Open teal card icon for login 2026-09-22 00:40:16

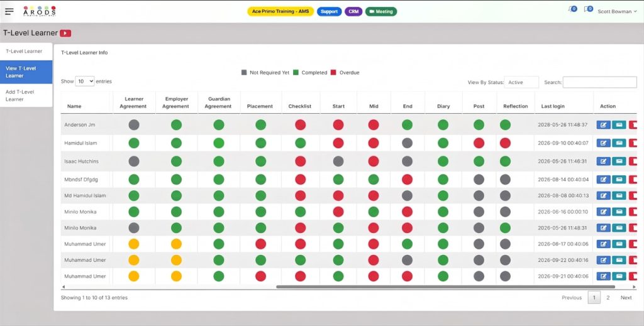619,260
